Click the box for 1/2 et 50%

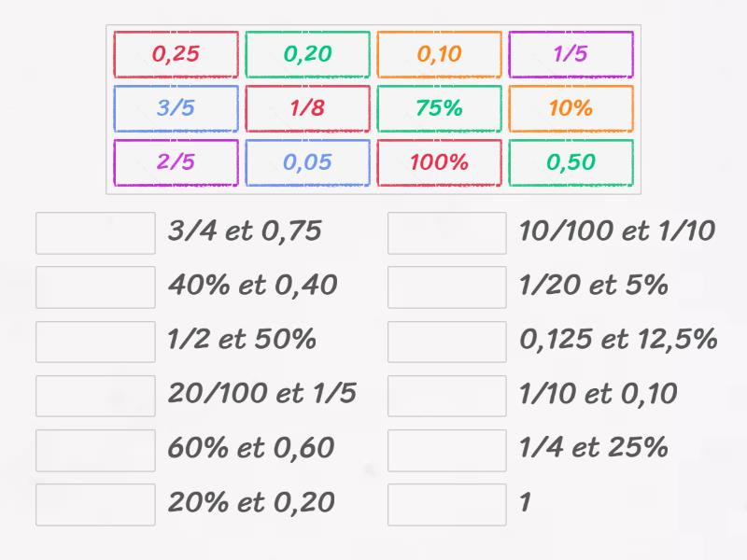pyautogui.click(x=95, y=342)
